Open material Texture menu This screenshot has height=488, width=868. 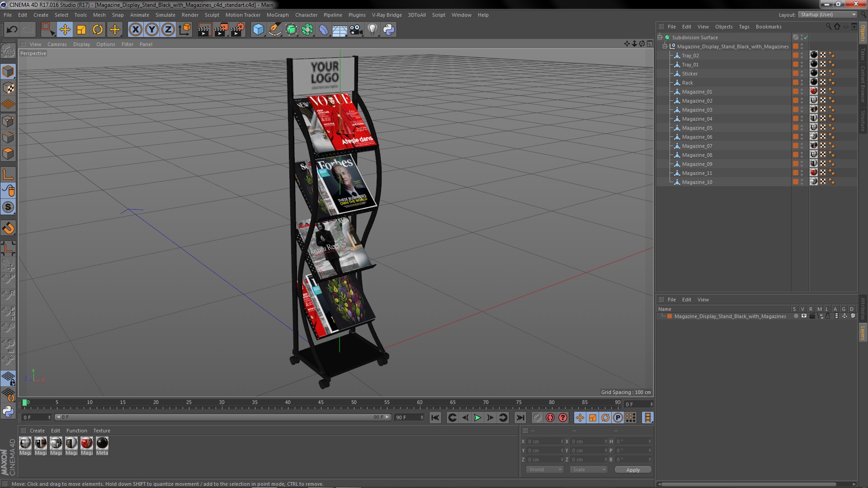(101, 431)
